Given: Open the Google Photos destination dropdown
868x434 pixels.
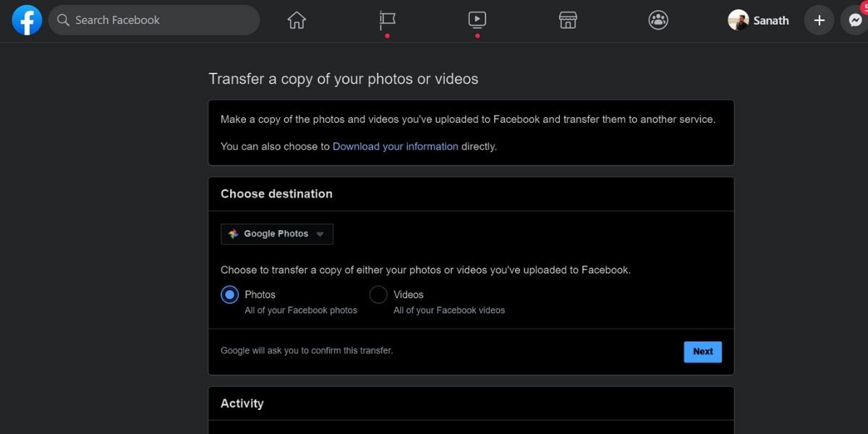Looking at the screenshot, I should click(x=276, y=234).
